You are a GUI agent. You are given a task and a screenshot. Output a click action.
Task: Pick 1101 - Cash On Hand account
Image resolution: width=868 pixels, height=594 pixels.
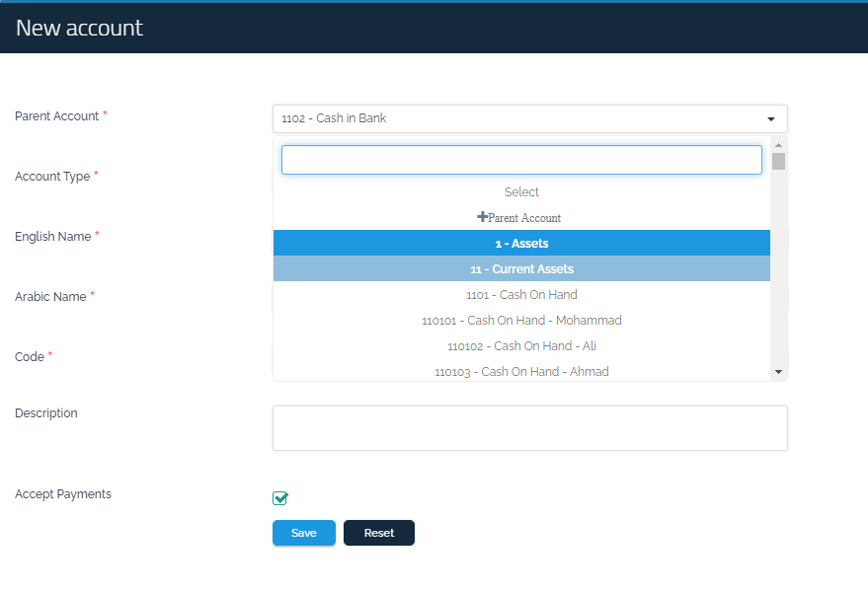[x=521, y=295]
